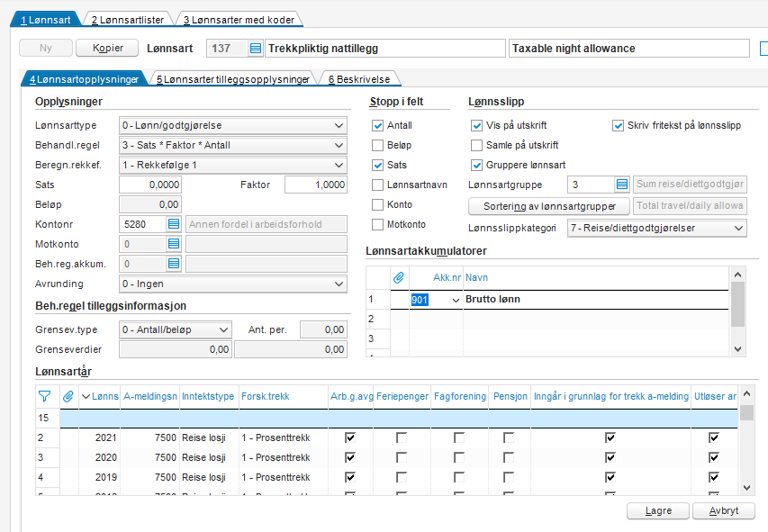The height and width of the screenshot is (532, 768).
Task: Open the Beskrivelse tab
Action: pos(359,79)
